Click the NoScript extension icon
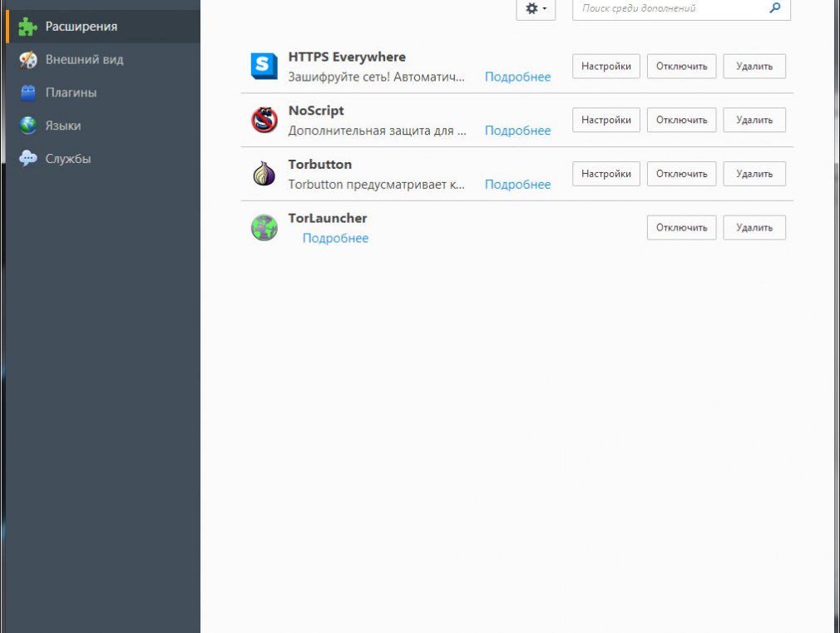Viewport: 840px width, 633px height. click(264, 120)
